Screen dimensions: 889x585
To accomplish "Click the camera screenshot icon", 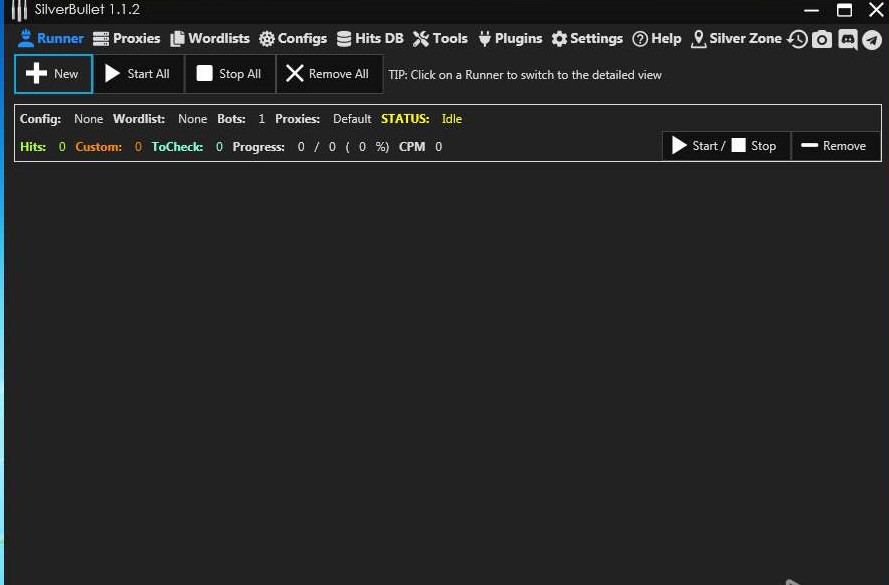I will [822, 39].
